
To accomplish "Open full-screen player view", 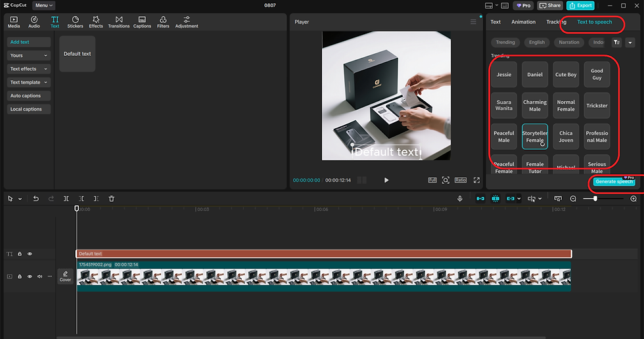I will [x=476, y=180].
